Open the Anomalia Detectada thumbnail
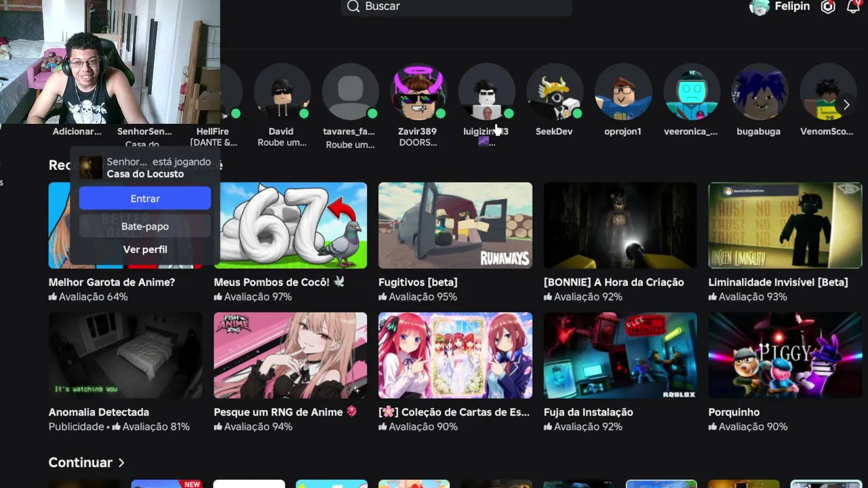 point(125,356)
